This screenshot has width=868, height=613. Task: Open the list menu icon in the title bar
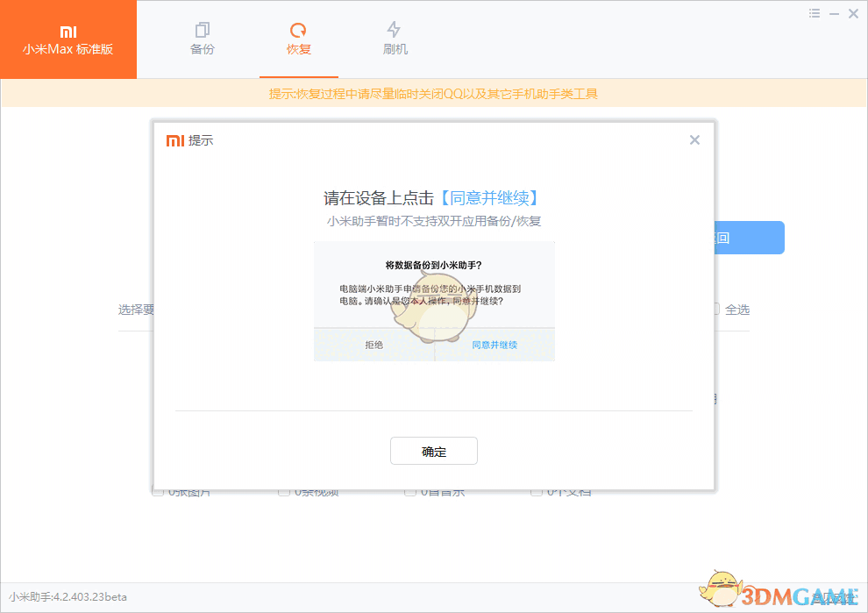click(814, 13)
